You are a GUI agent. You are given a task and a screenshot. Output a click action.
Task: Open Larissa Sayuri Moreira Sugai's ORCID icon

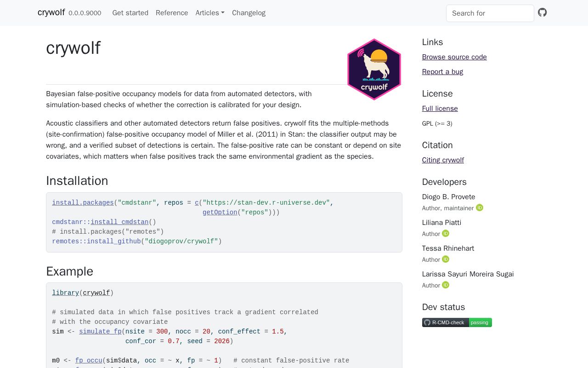[446, 285]
